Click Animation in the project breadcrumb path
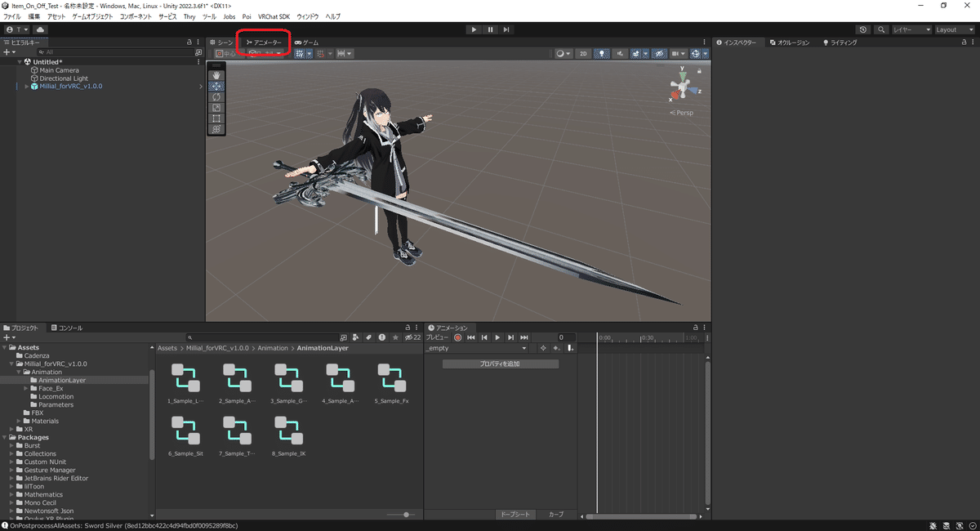 click(273, 348)
